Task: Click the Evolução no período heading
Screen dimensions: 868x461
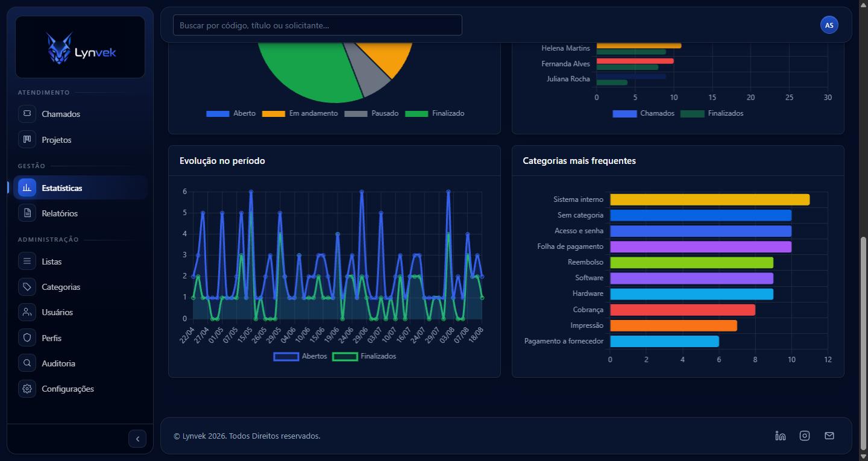Action: pos(222,161)
